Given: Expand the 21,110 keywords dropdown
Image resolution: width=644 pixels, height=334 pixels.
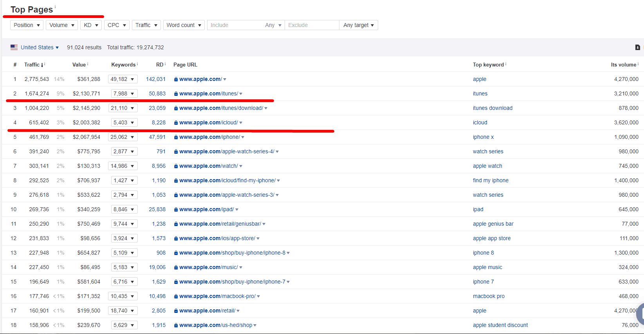Looking at the screenshot, I should [123, 108].
